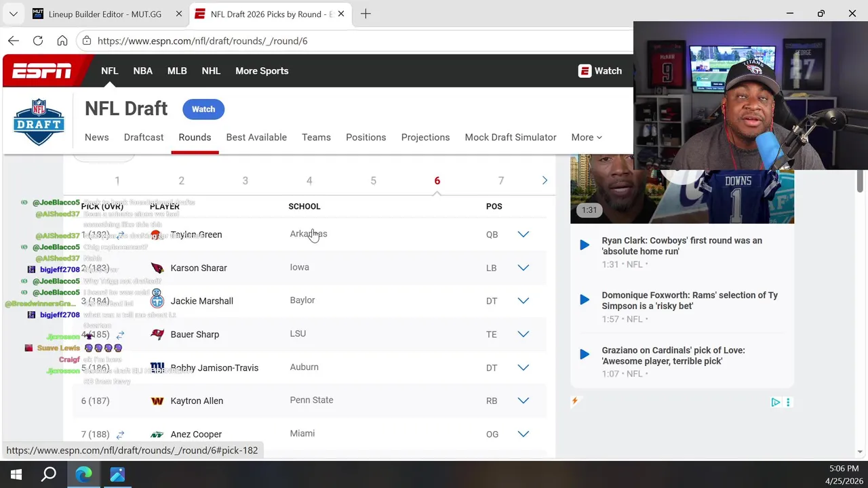Play the Ryan Clark Cowboys video

coord(585,245)
